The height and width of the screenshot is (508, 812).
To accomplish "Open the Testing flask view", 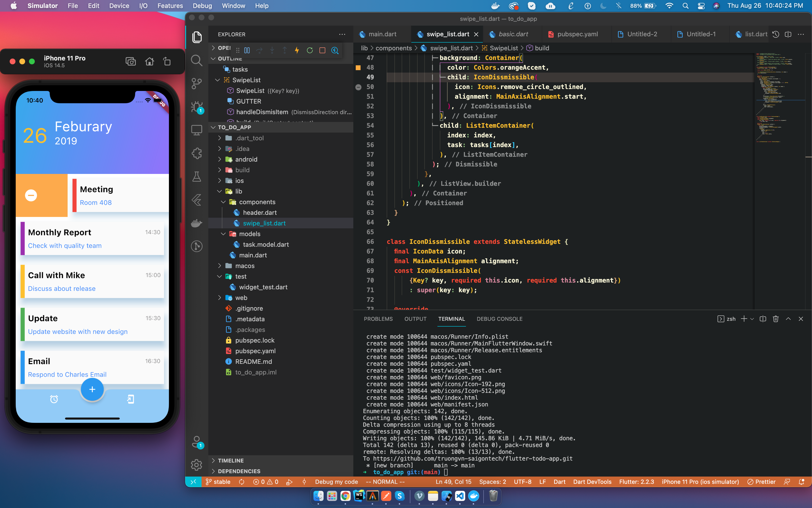I will (197, 177).
